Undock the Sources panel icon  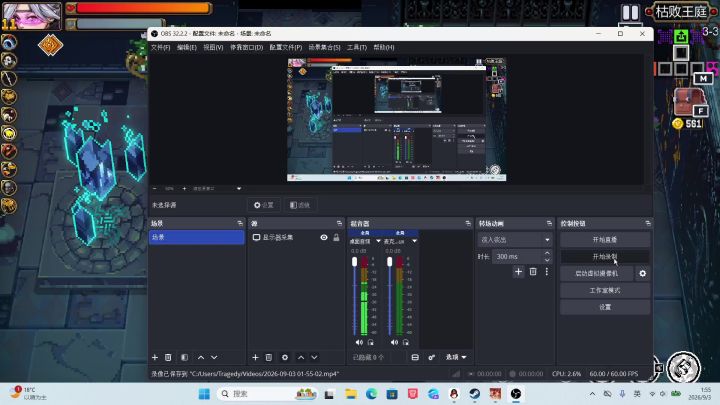(339, 223)
